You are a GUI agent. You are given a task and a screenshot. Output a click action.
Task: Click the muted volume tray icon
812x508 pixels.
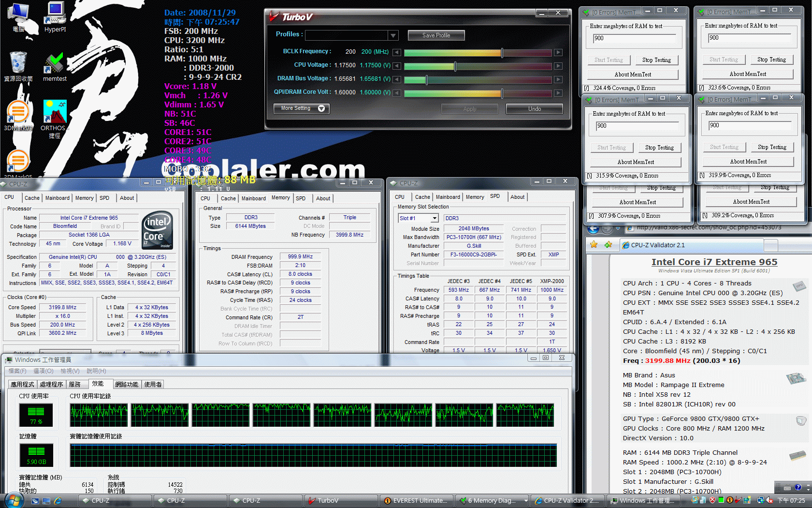[768, 500]
